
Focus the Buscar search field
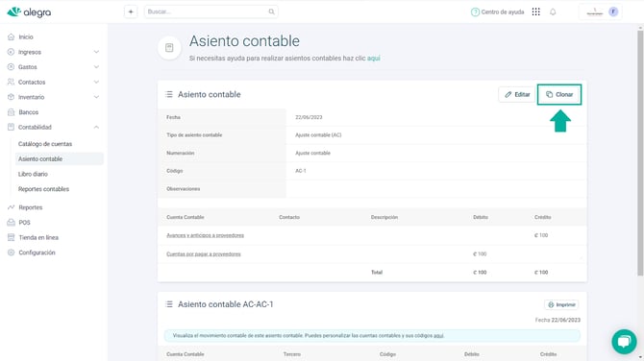[x=211, y=12]
